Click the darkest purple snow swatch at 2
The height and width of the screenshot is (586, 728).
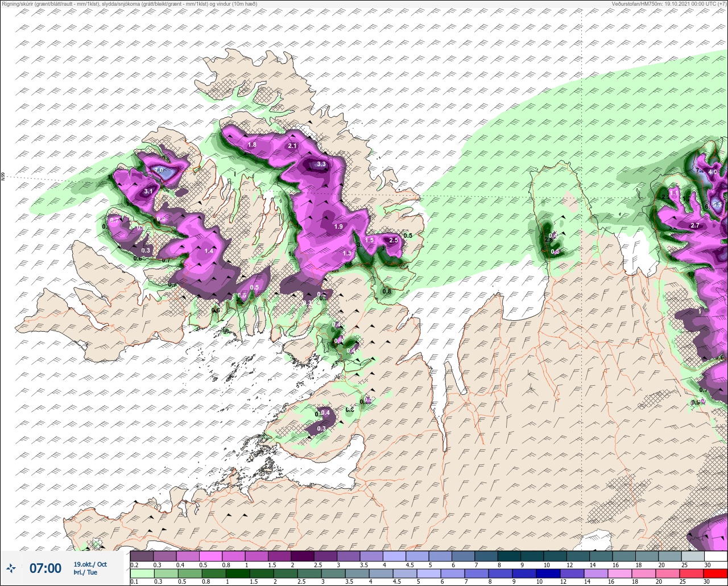302,555
